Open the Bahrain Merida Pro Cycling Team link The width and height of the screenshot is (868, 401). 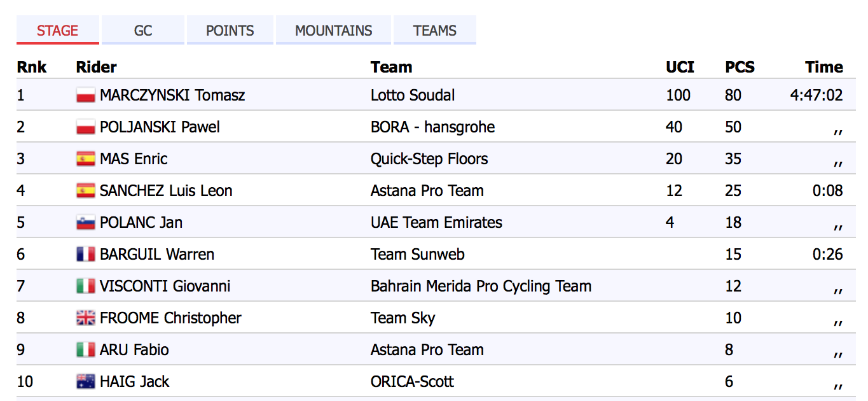point(481,286)
